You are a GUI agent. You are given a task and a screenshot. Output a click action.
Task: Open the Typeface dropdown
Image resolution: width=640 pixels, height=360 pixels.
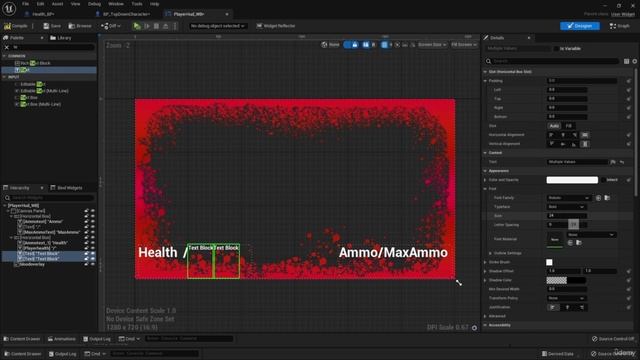click(567, 207)
